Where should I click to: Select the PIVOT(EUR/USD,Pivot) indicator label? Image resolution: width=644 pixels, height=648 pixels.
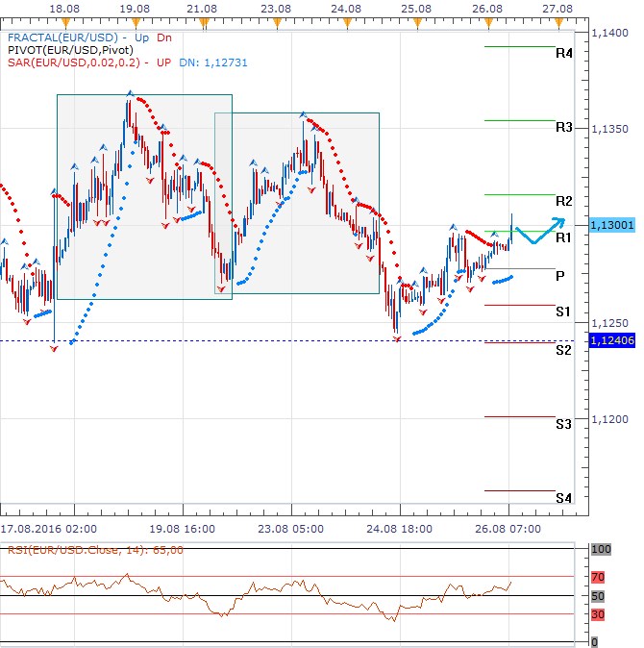[x=74, y=50]
